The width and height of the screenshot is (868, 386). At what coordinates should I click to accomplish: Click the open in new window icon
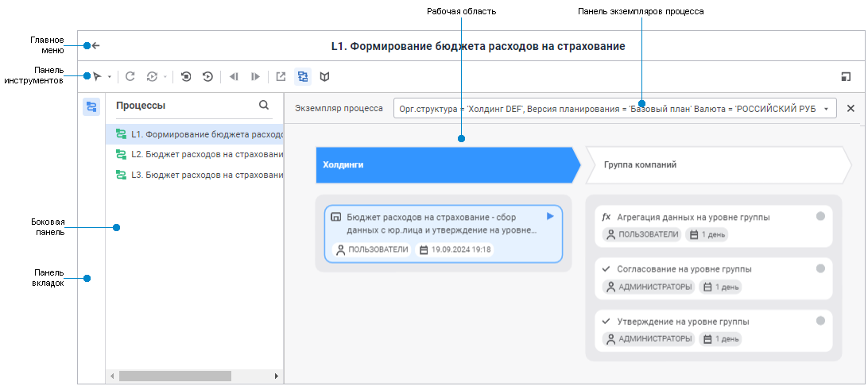click(281, 77)
